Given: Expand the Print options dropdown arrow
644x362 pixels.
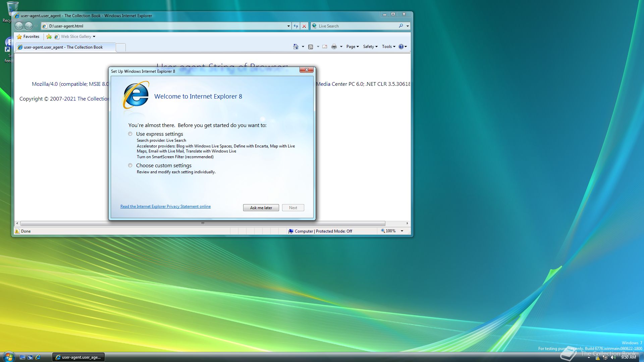Looking at the screenshot, I should (341, 47).
